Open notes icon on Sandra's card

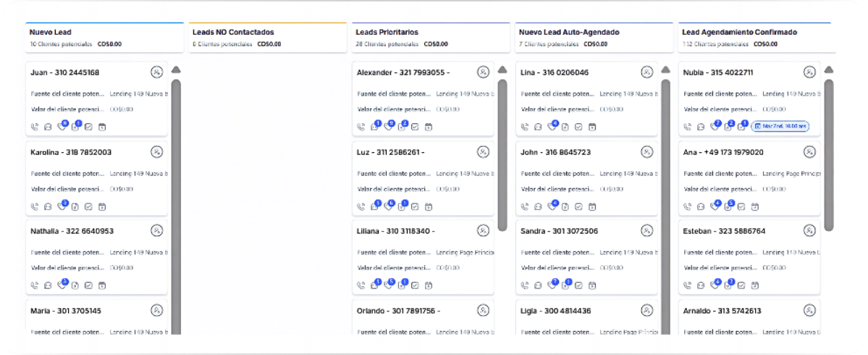pos(565,285)
